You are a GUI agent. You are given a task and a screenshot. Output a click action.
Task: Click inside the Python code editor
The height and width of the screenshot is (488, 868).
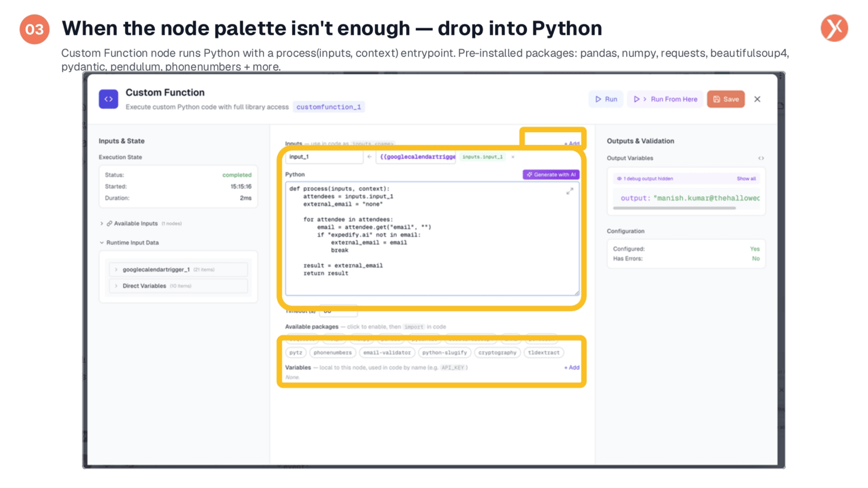coord(432,239)
